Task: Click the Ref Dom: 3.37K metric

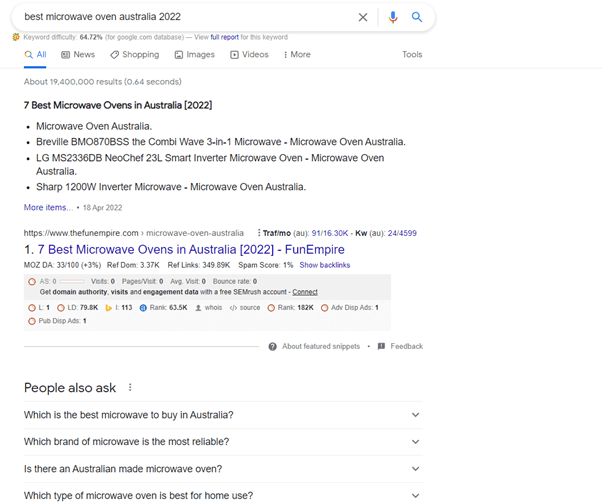Action: coord(133,265)
